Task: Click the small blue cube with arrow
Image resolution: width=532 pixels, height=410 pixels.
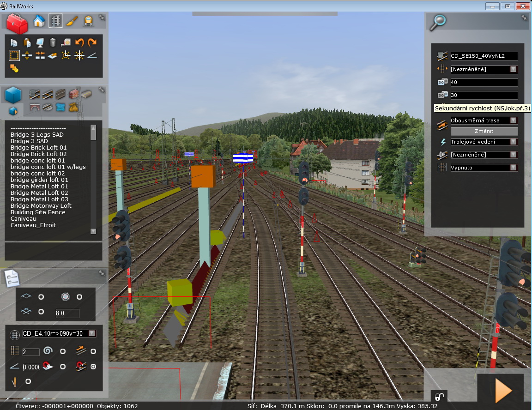Action: (13, 110)
